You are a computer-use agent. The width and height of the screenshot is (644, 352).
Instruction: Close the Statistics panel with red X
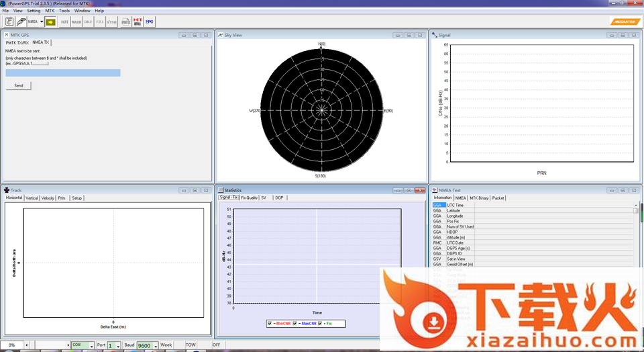[x=420, y=190]
